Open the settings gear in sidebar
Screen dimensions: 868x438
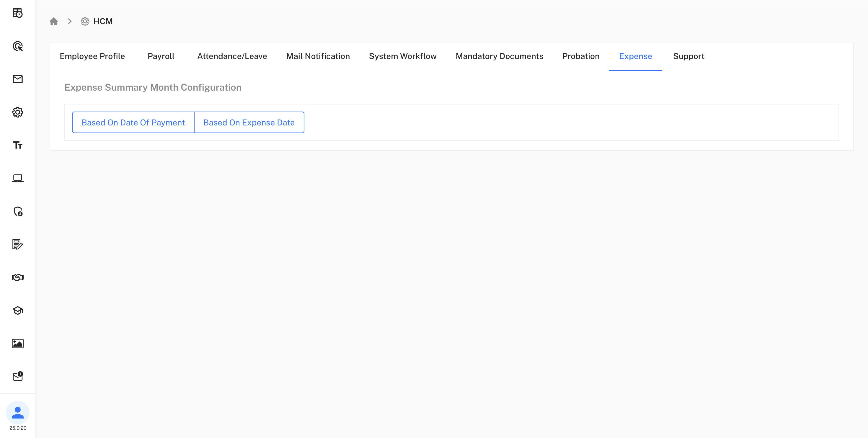[17, 112]
